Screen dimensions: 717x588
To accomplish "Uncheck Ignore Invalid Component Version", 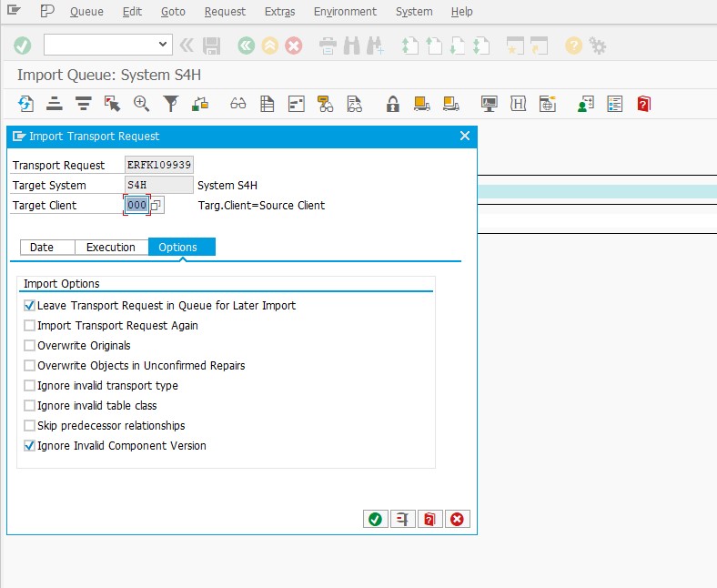I will pos(29,446).
